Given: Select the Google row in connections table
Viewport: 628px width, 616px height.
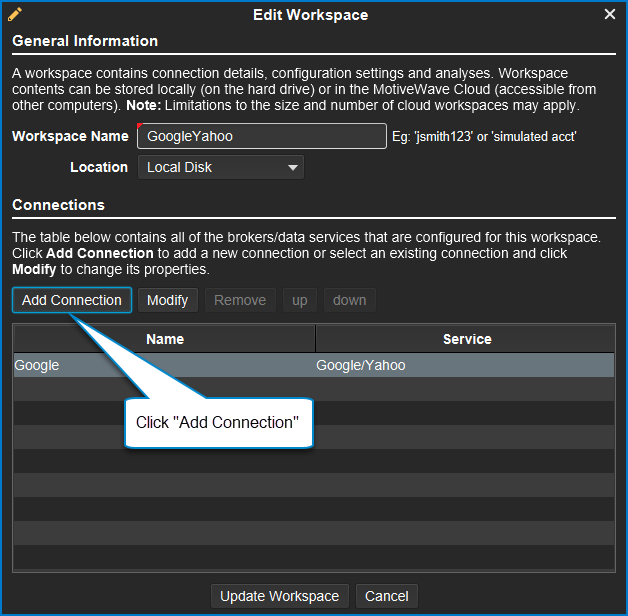Looking at the screenshot, I should coord(314,365).
